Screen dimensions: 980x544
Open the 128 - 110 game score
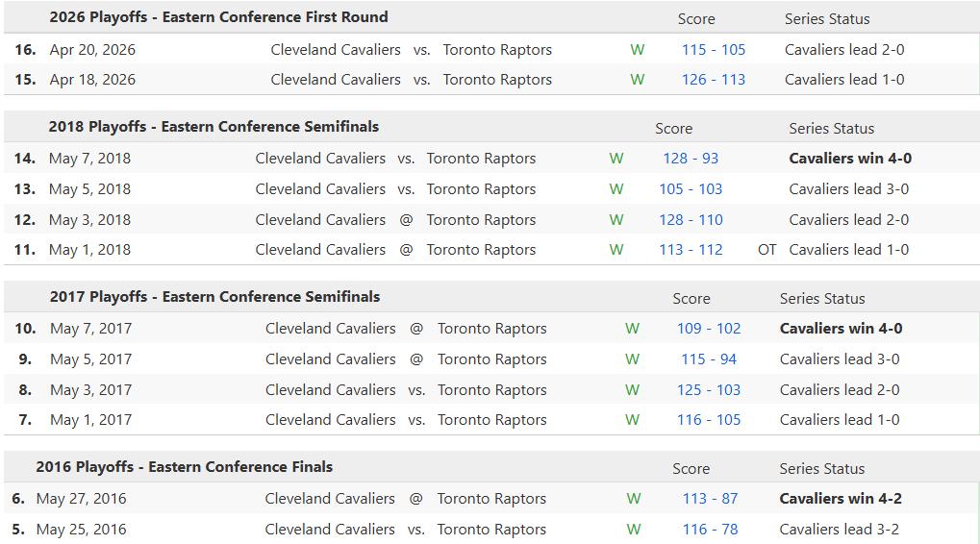pos(691,220)
